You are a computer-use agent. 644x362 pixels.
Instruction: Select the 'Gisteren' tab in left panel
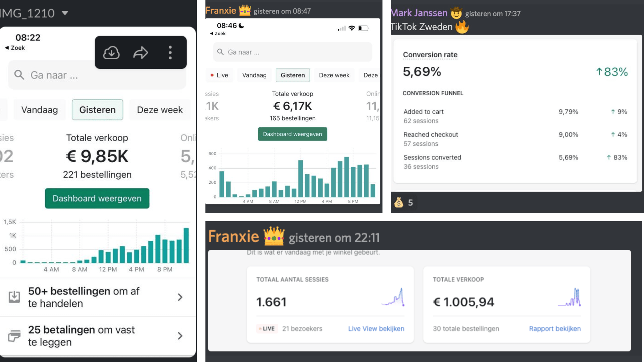click(x=97, y=109)
